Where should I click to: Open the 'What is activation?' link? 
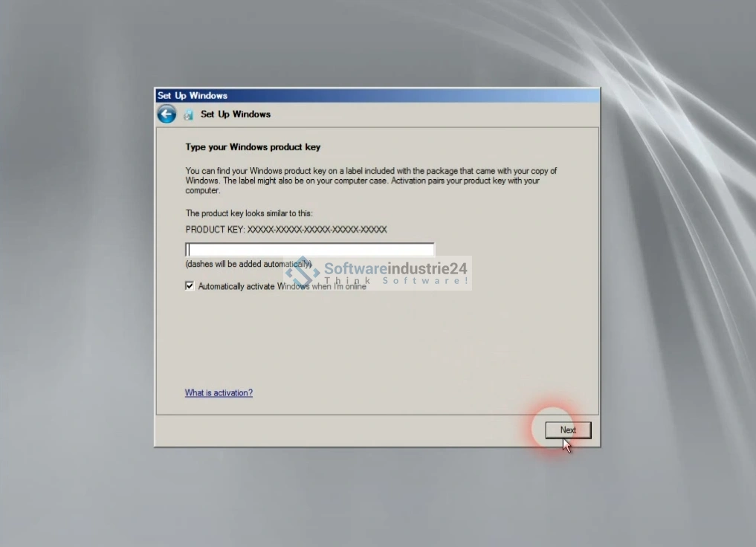point(219,393)
